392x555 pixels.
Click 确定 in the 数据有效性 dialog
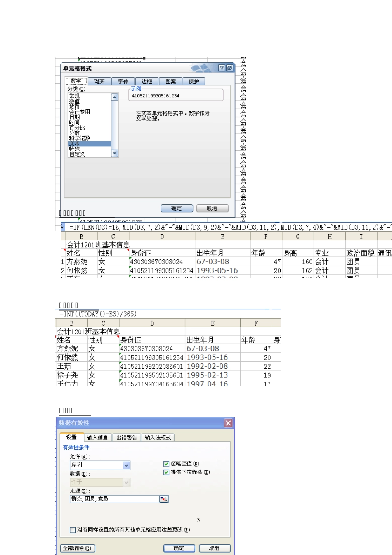tap(179, 548)
